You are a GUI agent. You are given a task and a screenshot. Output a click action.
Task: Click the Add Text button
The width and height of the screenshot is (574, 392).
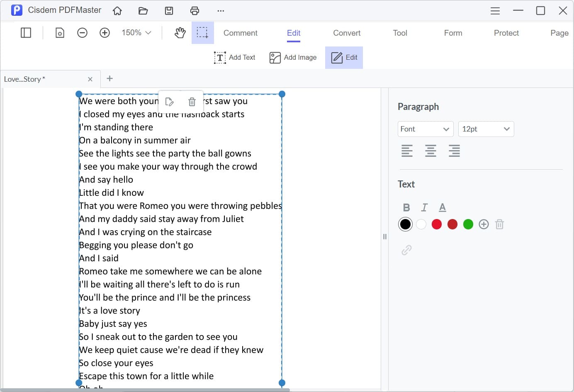click(x=235, y=58)
